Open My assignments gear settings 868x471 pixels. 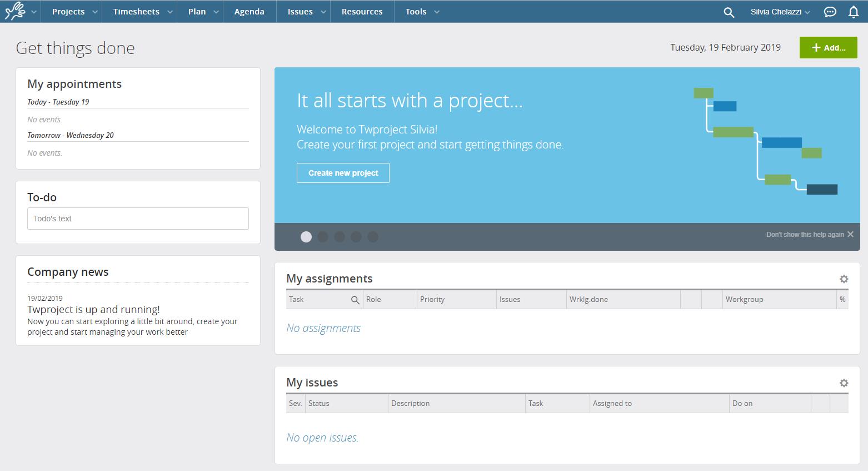(x=844, y=279)
